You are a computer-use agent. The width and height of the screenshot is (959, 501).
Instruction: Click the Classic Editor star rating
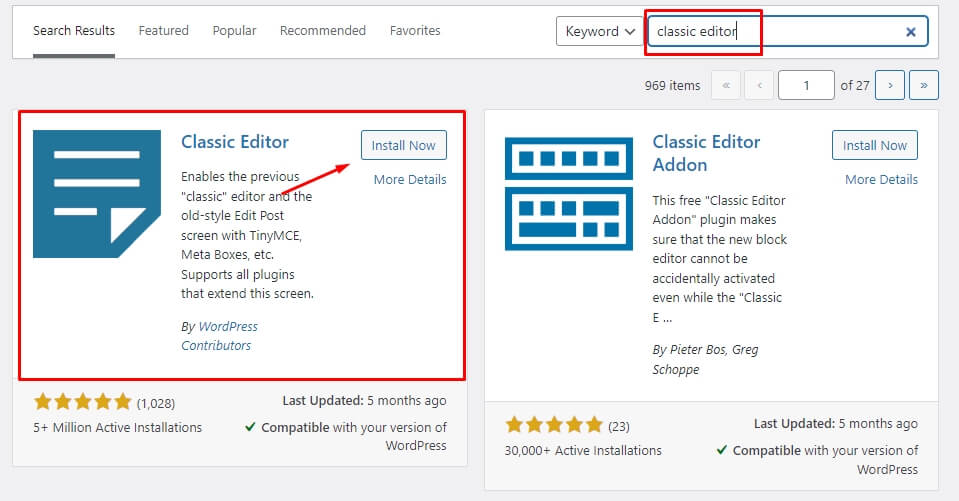(x=83, y=402)
